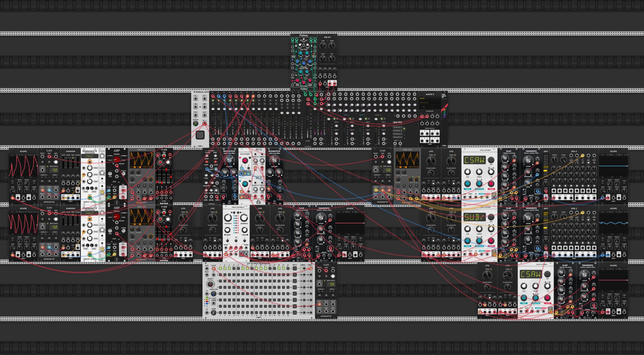
Task: Toggle step 16 in Gate Sequencer row 1
Action: (x=288, y=268)
